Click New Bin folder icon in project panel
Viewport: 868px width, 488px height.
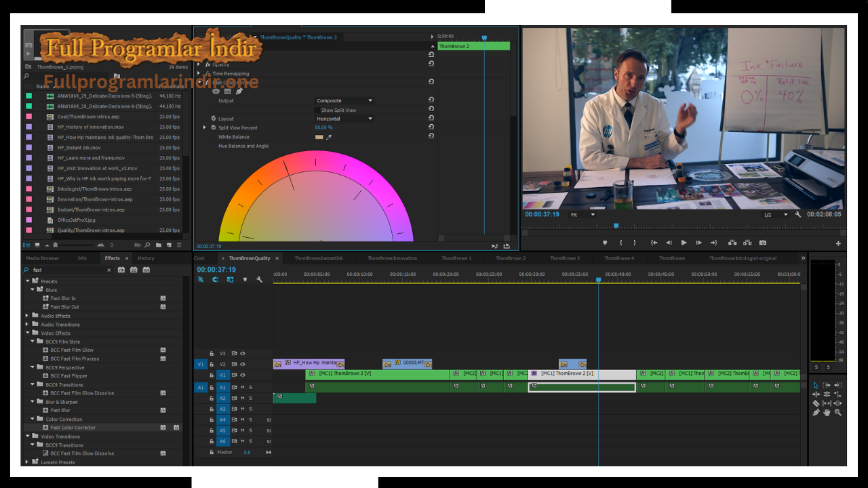(158, 245)
